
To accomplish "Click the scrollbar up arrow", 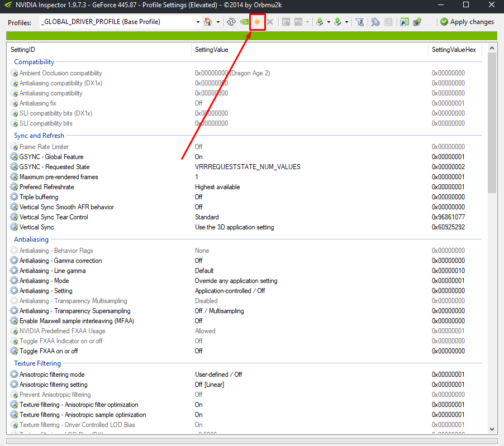I will click(492, 48).
